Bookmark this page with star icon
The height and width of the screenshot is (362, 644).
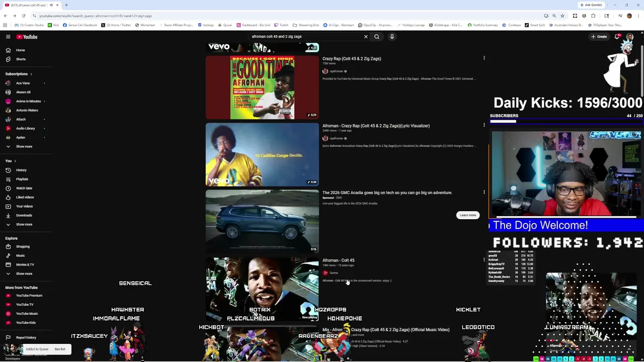tap(562, 16)
